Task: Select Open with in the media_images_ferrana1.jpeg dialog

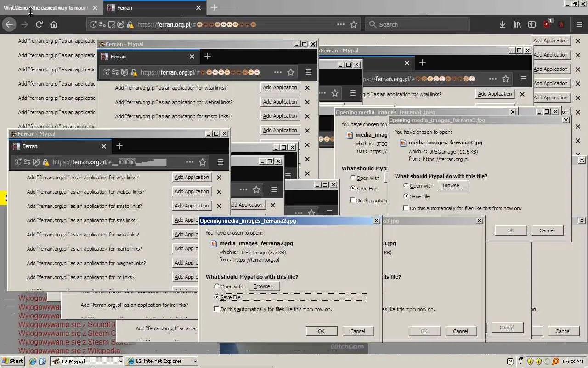Action: point(353,178)
